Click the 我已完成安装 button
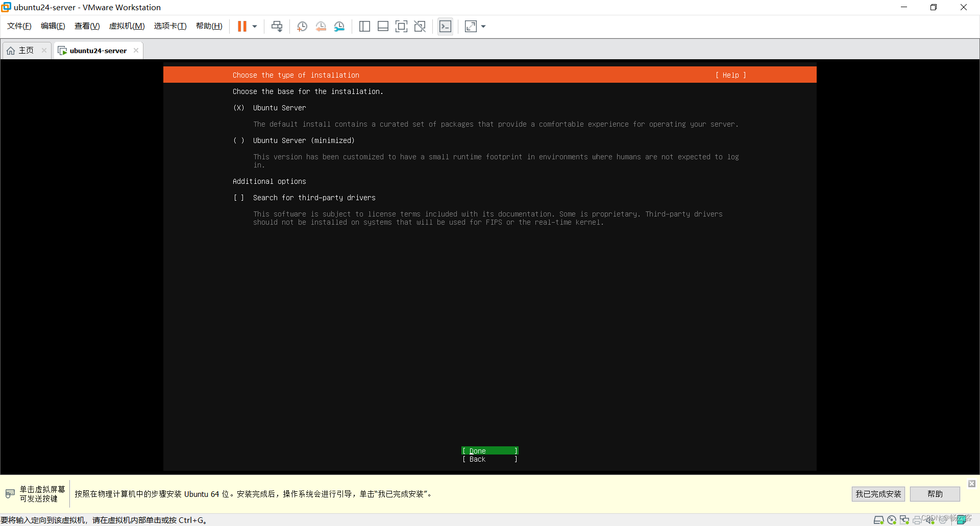The height and width of the screenshot is (526, 980). (x=878, y=494)
